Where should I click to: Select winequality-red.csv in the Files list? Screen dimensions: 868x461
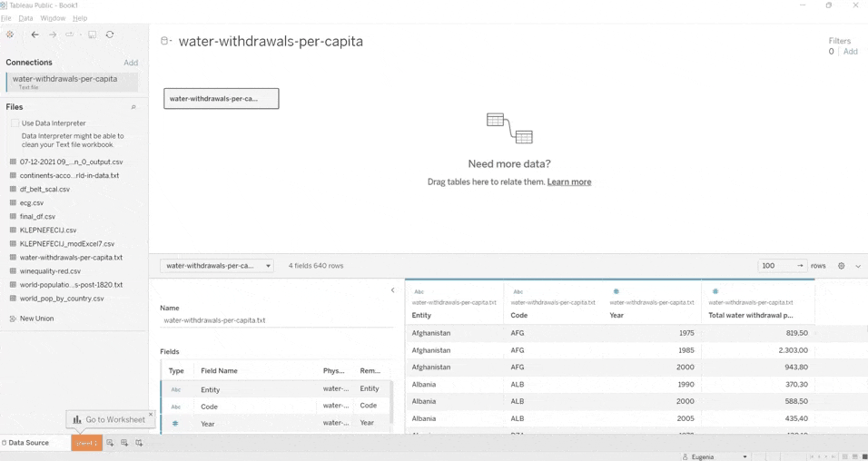coord(50,271)
